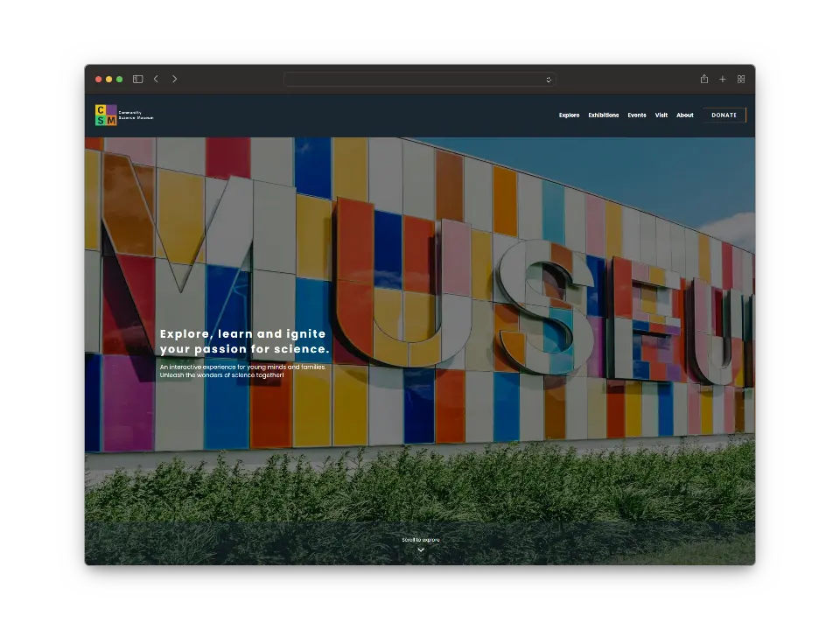840x630 pixels.
Task: Click the DONATE button
Action: pos(724,115)
